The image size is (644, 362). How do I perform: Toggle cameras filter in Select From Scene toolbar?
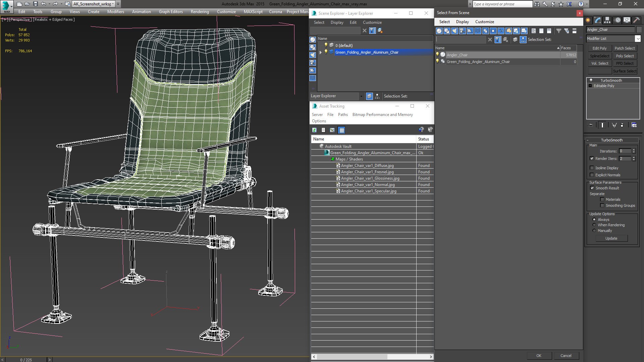pyautogui.click(x=462, y=31)
